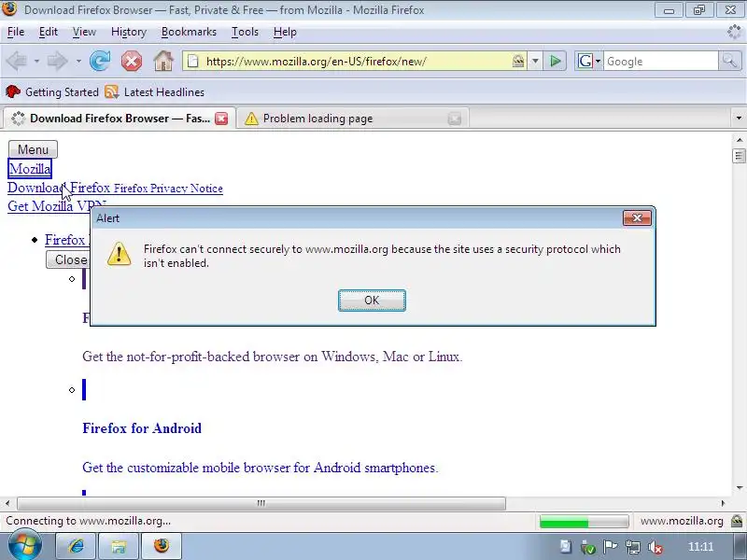Reload the current page
The image size is (747, 560).
[100, 61]
